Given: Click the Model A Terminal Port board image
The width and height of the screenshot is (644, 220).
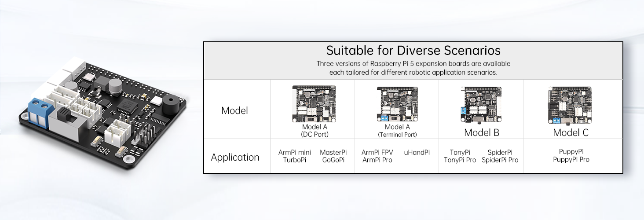Looking at the screenshot, I should click(398, 104).
